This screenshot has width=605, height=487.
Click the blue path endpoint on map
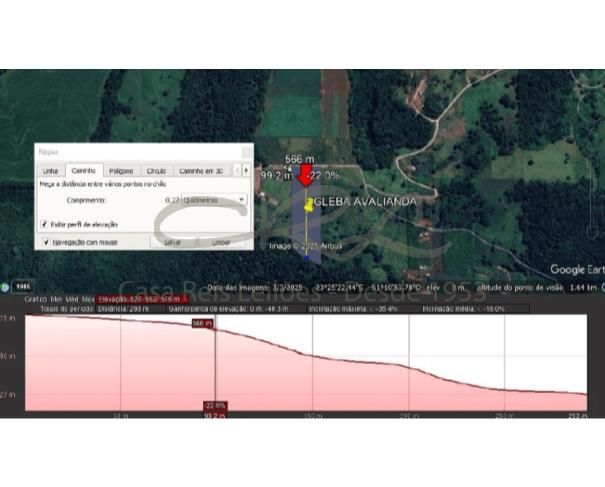(x=306, y=257)
